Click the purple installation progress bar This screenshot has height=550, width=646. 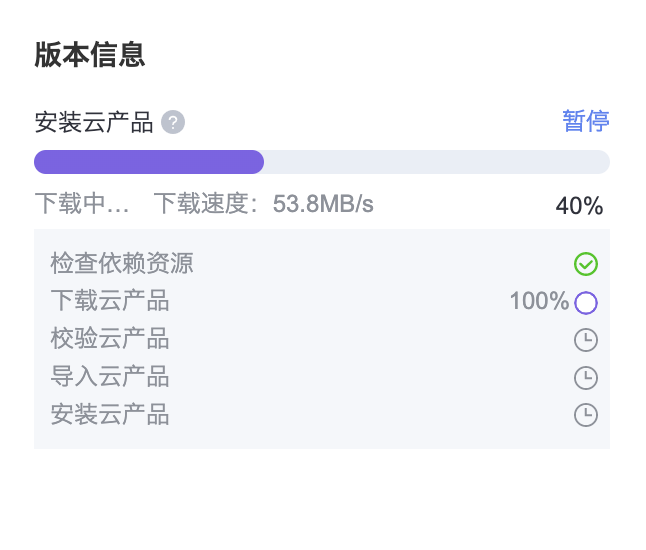coord(149,162)
